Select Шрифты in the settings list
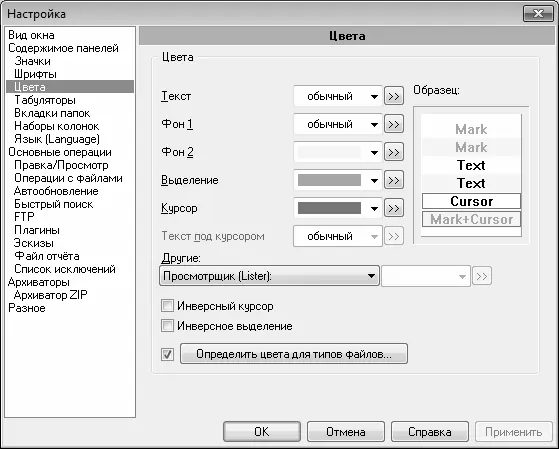This screenshot has width=559, height=449. pos(35,74)
